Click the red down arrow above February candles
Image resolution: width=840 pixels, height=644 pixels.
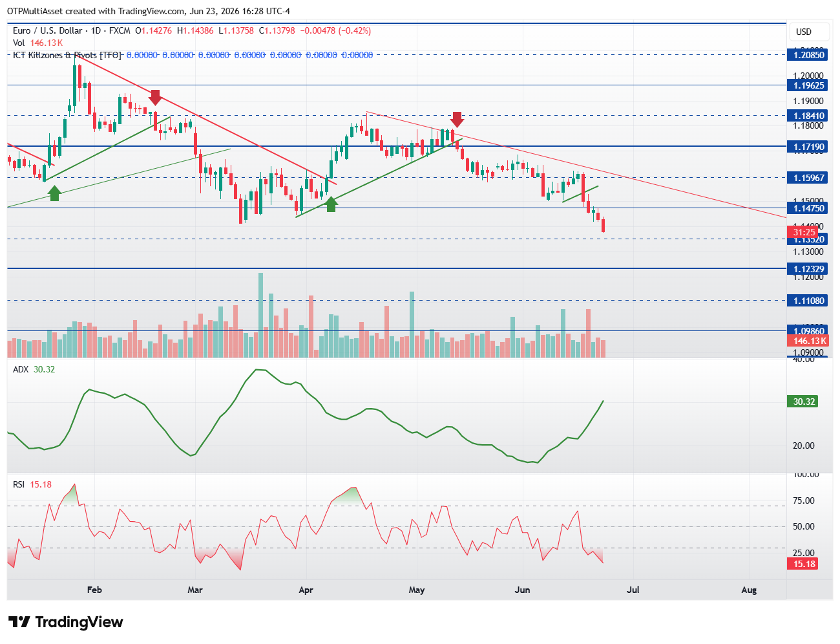click(155, 98)
